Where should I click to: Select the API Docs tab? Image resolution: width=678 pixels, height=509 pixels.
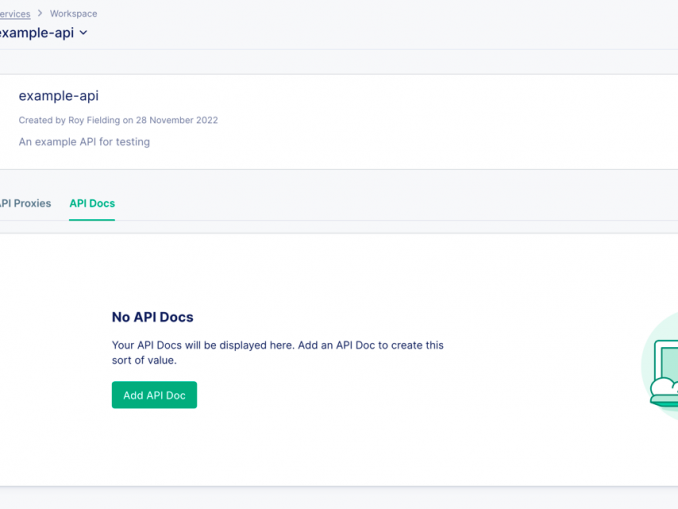point(92,203)
